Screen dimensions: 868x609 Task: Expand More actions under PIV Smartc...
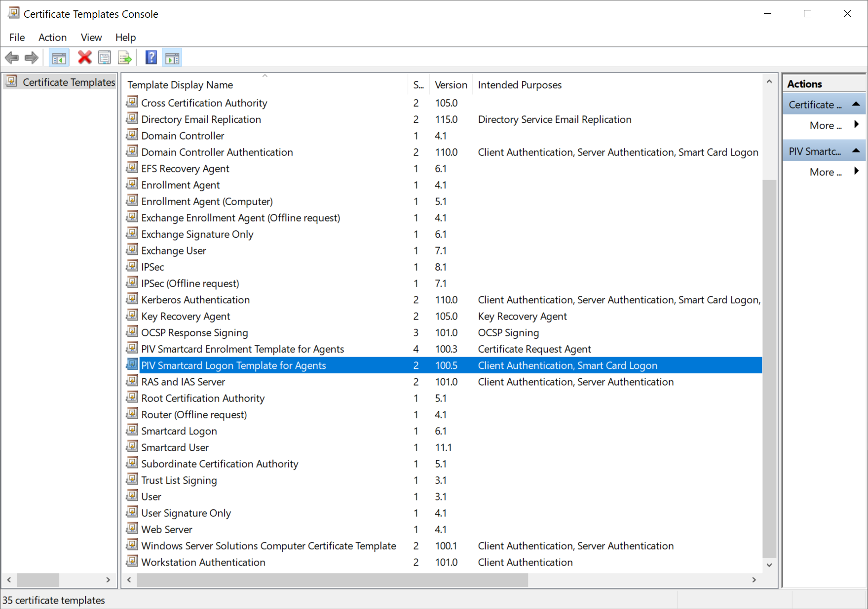tap(856, 172)
